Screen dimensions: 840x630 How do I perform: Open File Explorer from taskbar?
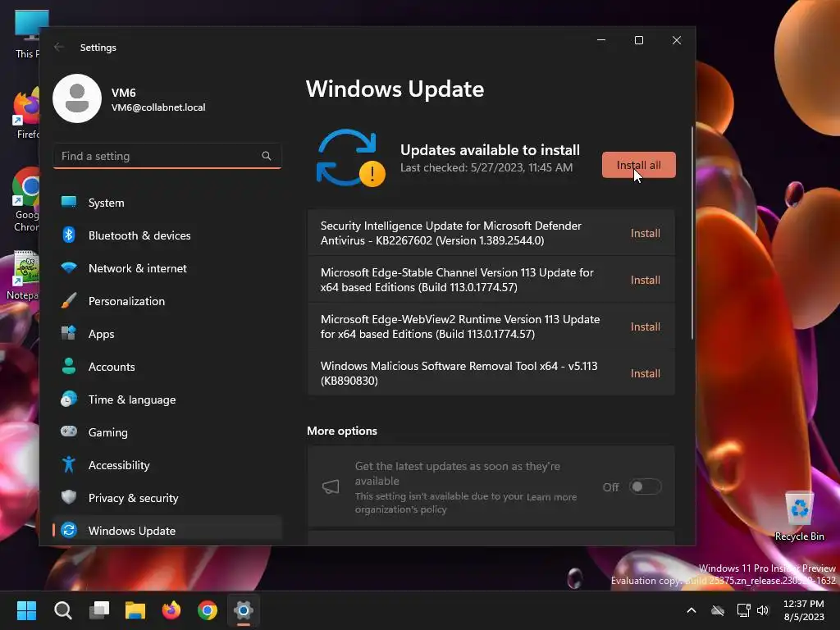(135, 610)
